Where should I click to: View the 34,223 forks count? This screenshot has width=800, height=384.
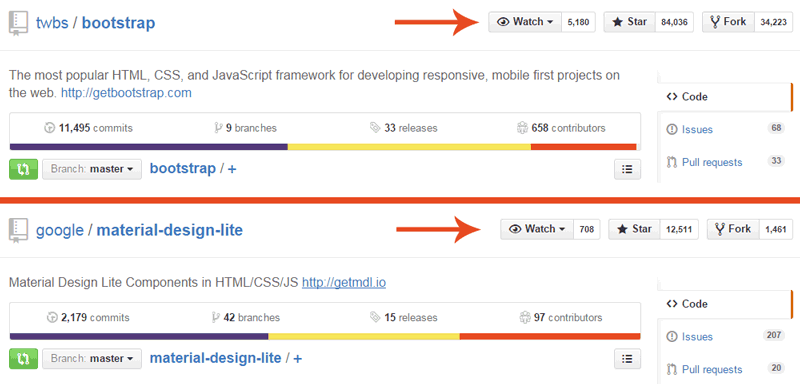click(x=773, y=22)
